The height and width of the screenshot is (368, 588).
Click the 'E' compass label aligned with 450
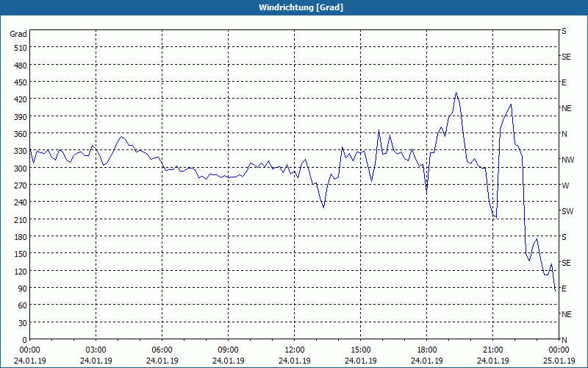(564, 82)
